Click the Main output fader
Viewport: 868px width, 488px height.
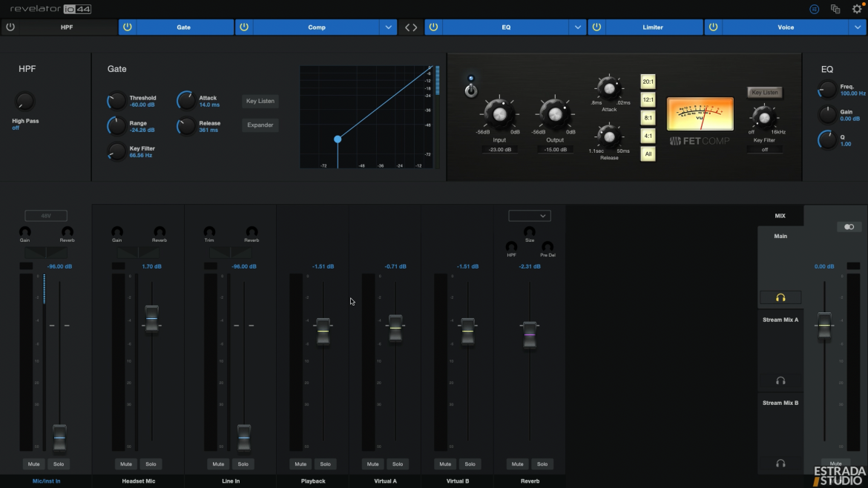tap(825, 326)
